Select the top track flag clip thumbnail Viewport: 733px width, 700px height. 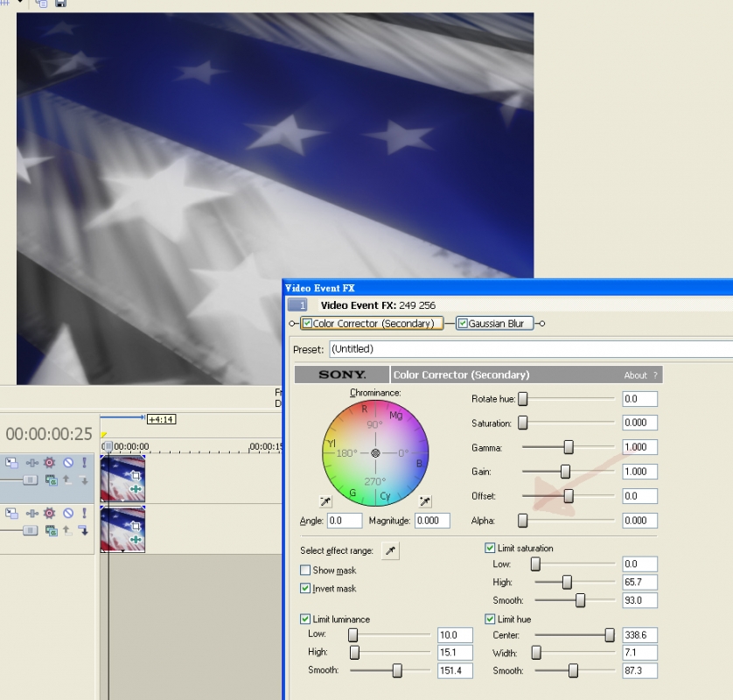[123, 479]
